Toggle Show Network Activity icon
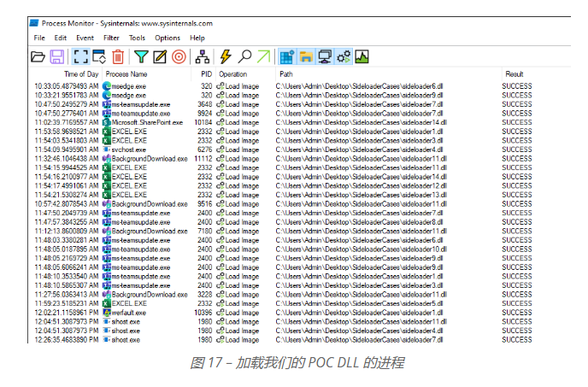The height and width of the screenshot is (387, 588). click(325, 57)
